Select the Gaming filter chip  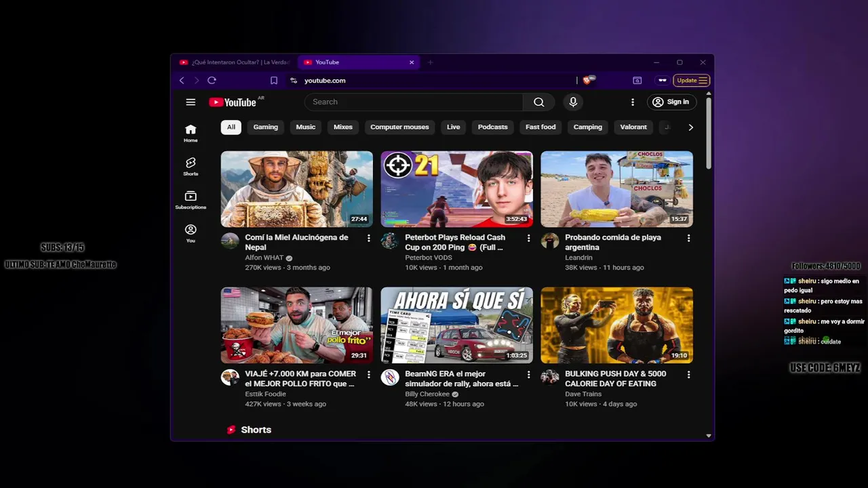tap(266, 127)
